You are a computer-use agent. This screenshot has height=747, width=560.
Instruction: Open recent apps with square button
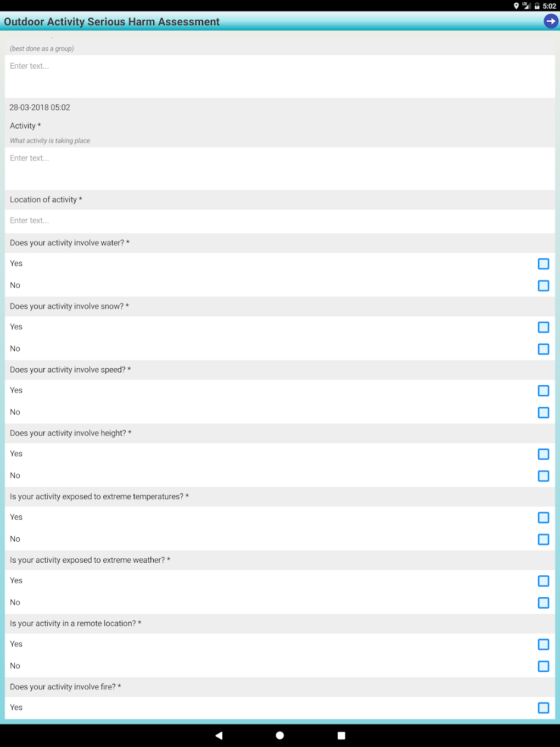341,735
